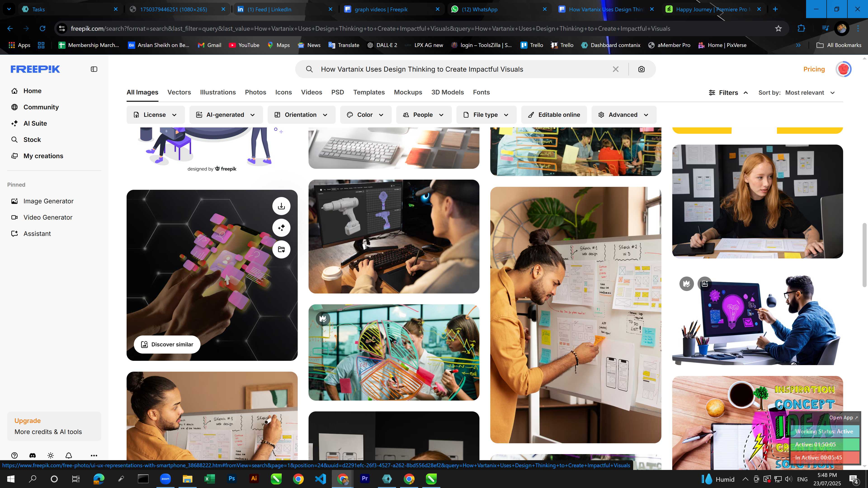Image resolution: width=868 pixels, height=488 pixels.
Task: Reload the page in browser
Action: (x=42, y=29)
